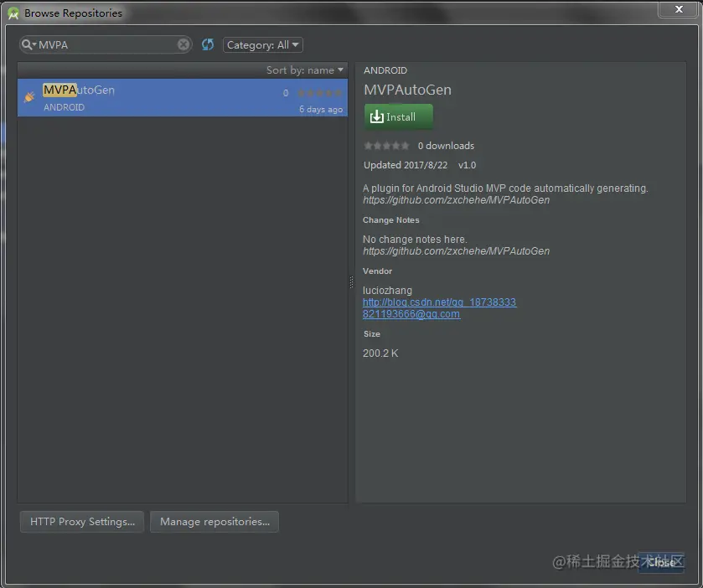Click the star rating in details panel
The image size is (703, 588).
(386, 146)
